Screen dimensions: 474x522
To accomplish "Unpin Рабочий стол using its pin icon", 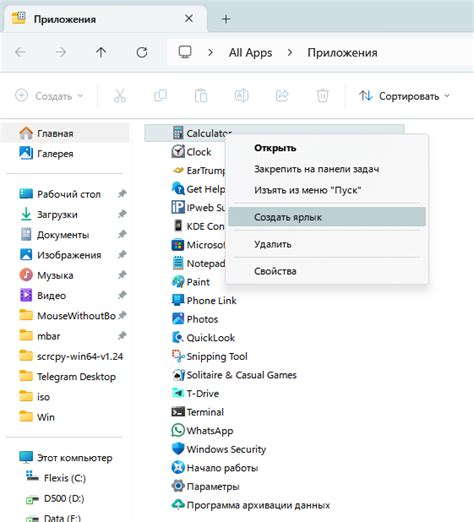I will click(122, 194).
